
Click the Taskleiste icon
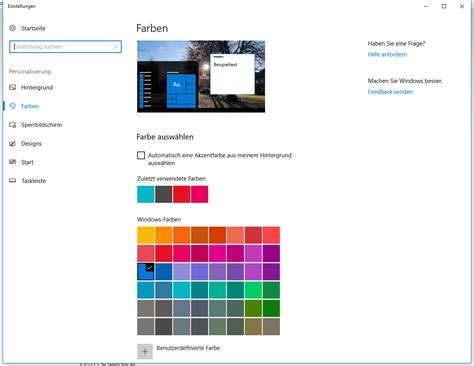pos(13,181)
